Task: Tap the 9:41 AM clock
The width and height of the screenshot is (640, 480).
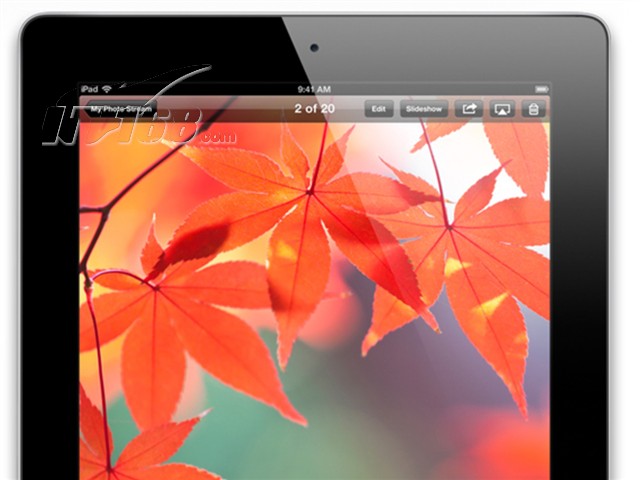Action: [314, 89]
